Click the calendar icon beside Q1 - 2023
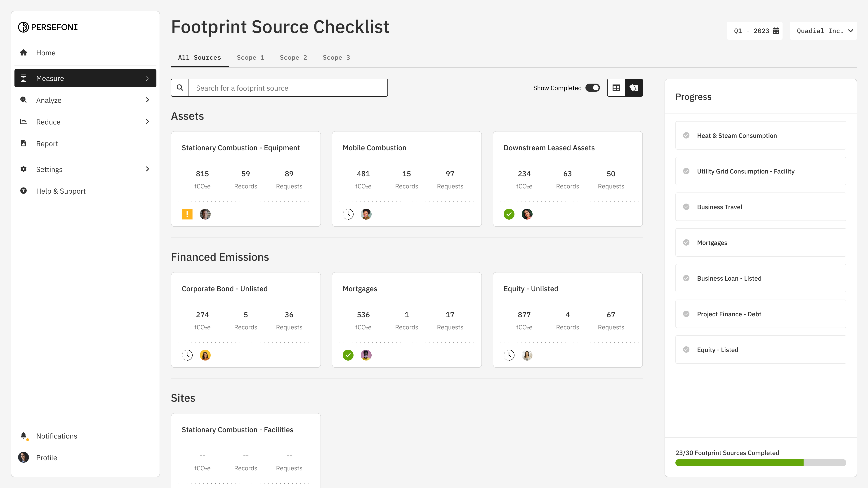Image resolution: width=868 pixels, height=488 pixels. [776, 31]
